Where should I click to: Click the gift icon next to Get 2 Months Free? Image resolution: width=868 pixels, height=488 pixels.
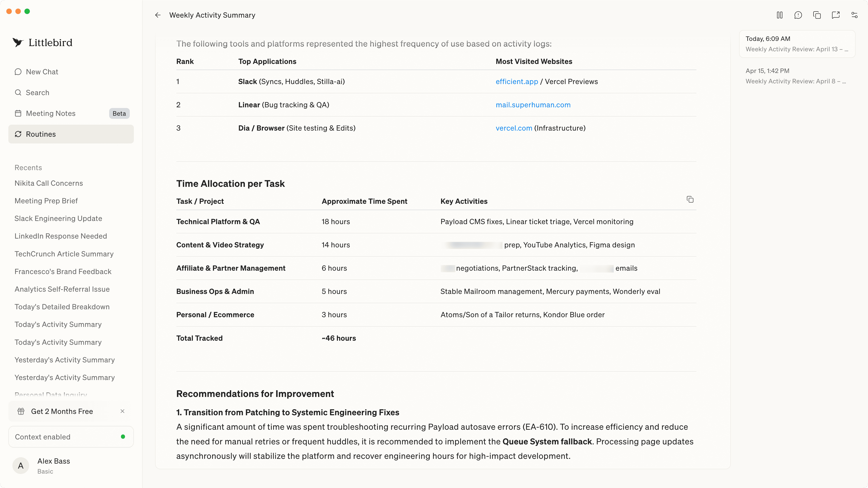[21, 411]
